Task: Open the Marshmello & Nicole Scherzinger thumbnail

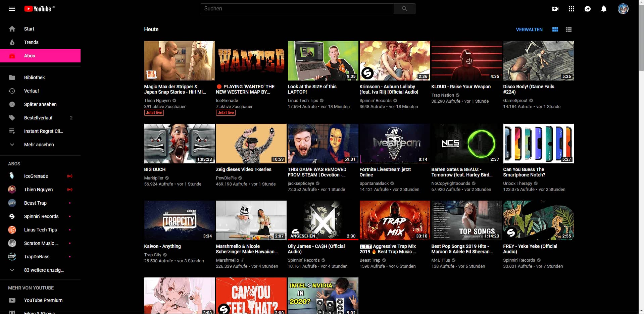Action: point(251,220)
